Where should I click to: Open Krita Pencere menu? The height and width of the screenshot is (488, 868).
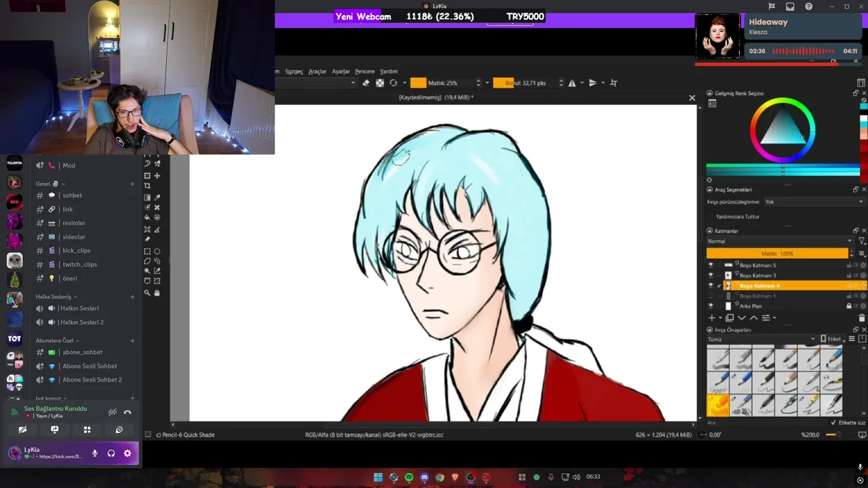[365, 71]
